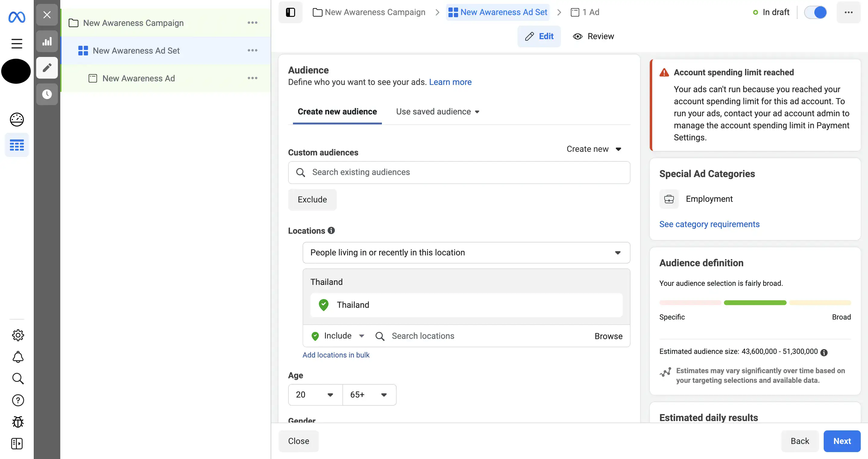Click Add locations in bulk
Screen dimensions: 868x459
[336, 355]
